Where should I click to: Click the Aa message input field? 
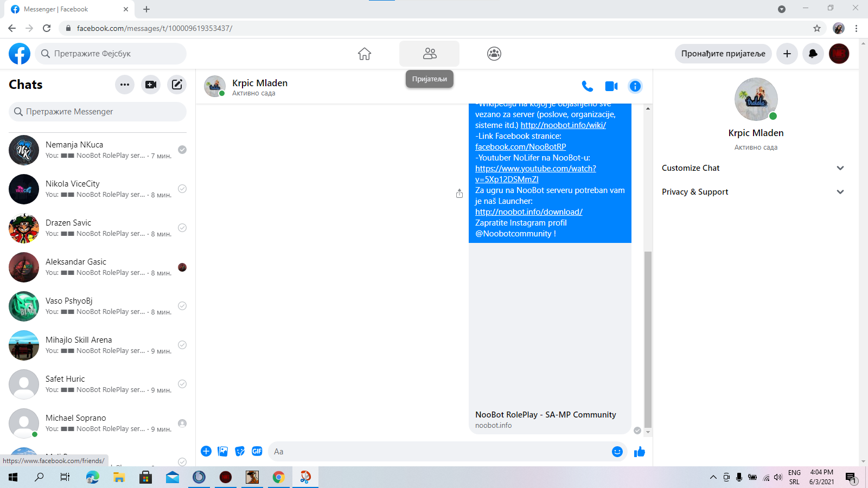tap(439, 452)
